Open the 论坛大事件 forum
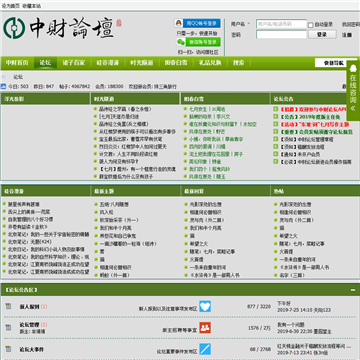This screenshot has width=360, height=360. (x=32, y=349)
